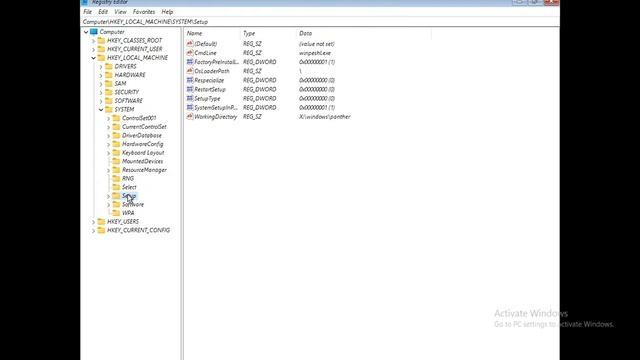Screen dimensions: 640x360
Task: Click the OsLoaderPath string value icon
Action: (x=190, y=71)
